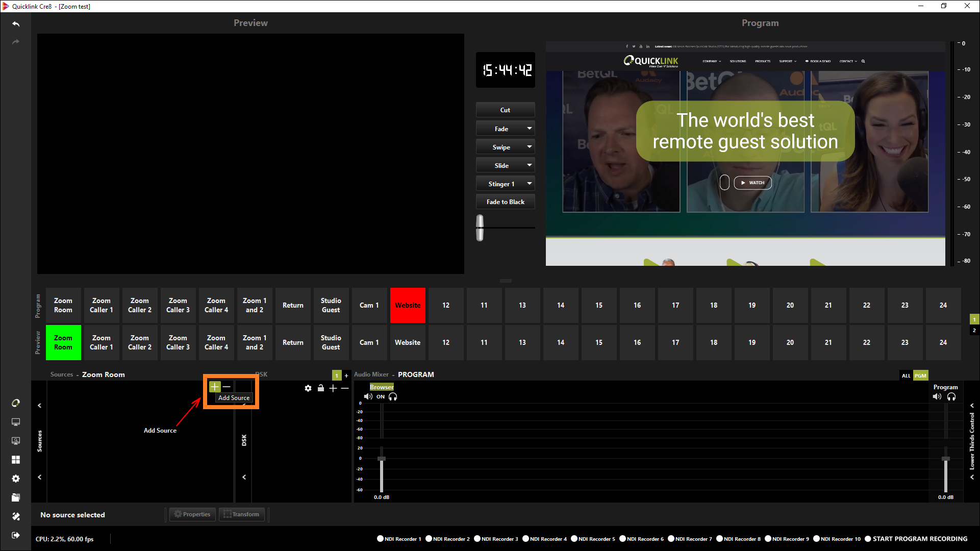980x551 pixels.
Task: Click the green Add Source plus icon
Action: (x=215, y=387)
